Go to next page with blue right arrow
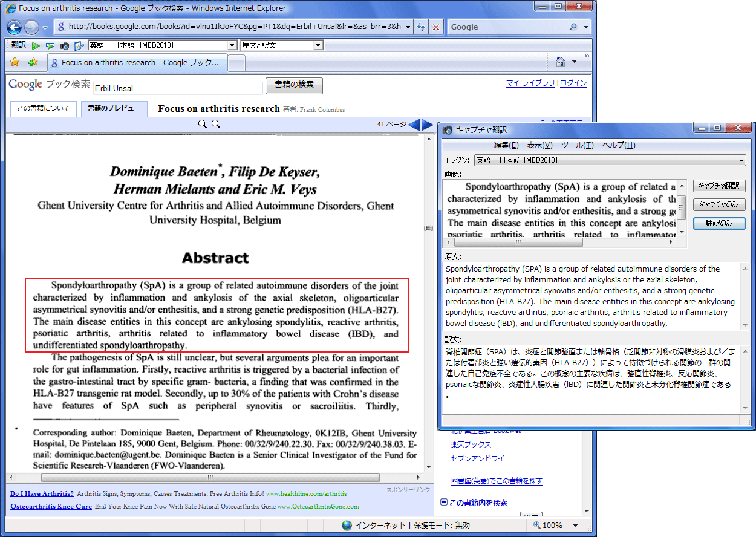This screenshot has width=756, height=537. click(x=427, y=125)
